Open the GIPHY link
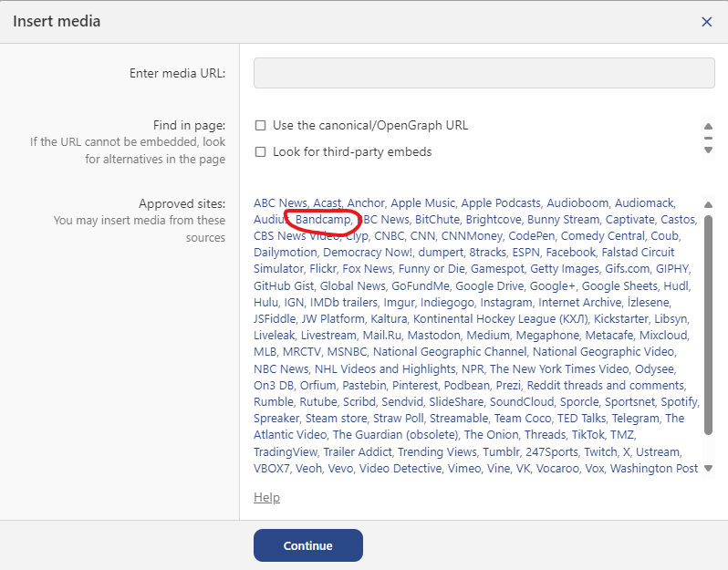The image size is (728, 570). 671,269
